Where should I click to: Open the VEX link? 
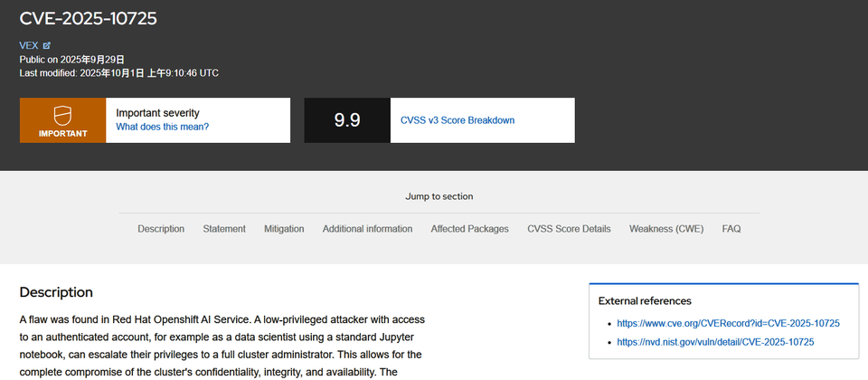(29, 45)
